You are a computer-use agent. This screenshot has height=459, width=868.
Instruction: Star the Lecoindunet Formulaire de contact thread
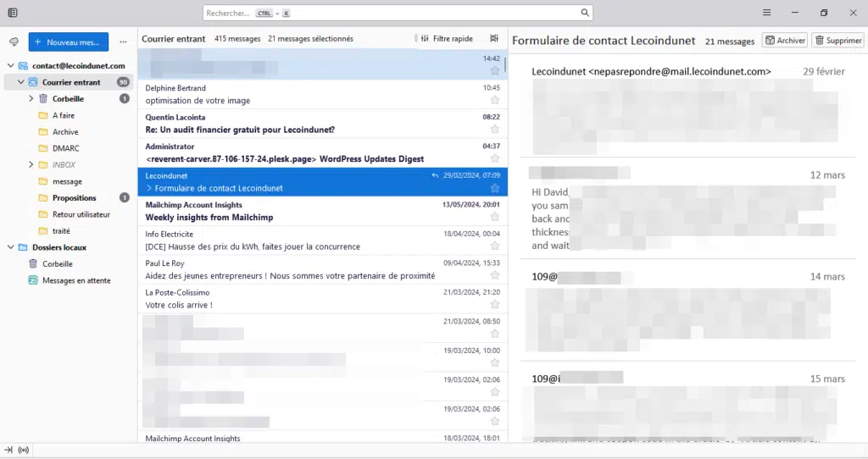pyautogui.click(x=495, y=188)
